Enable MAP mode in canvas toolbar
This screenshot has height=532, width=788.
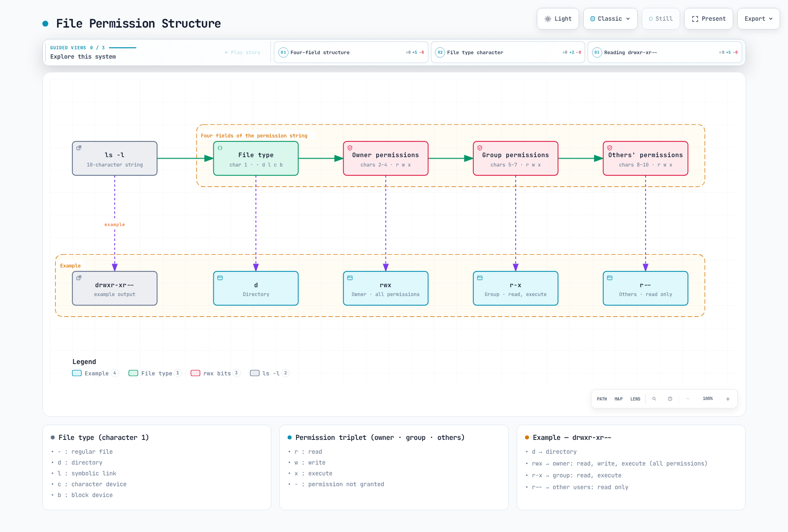tap(619, 399)
